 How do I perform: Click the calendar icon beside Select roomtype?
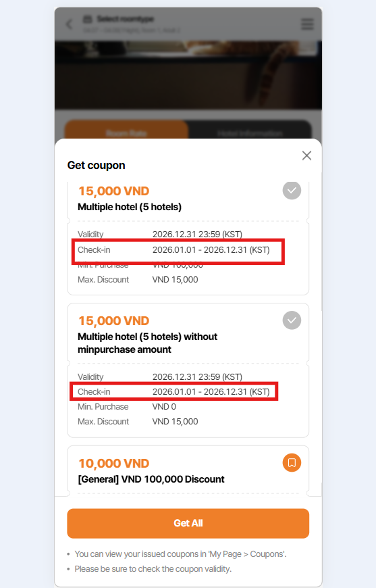coord(87,19)
